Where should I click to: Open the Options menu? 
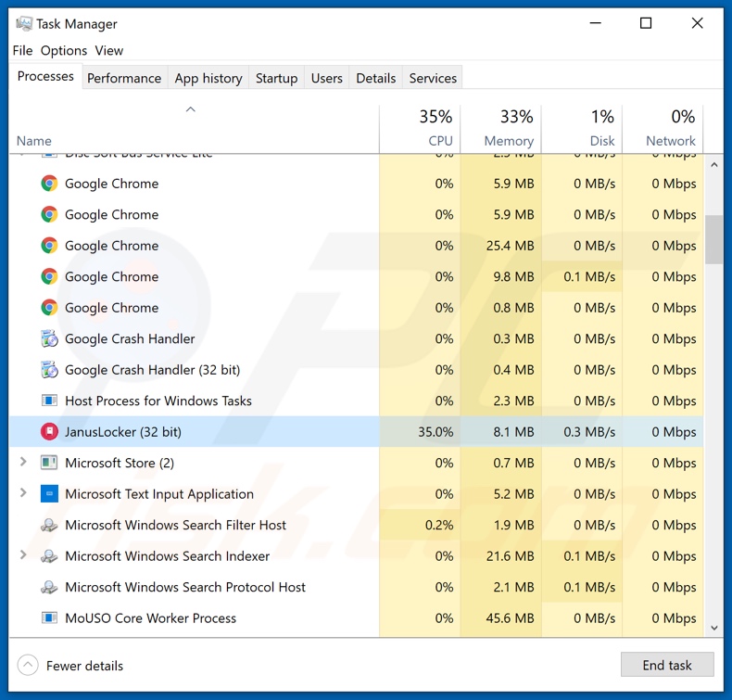(64, 50)
